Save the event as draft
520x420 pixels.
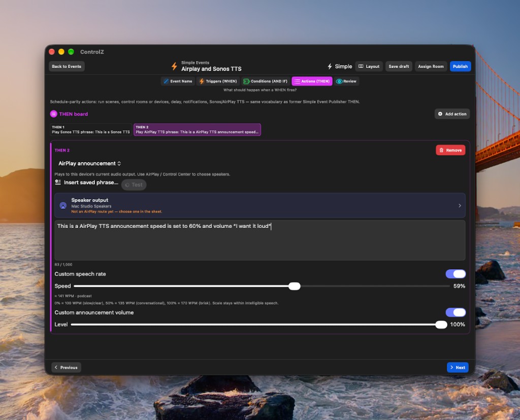coord(399,67)
